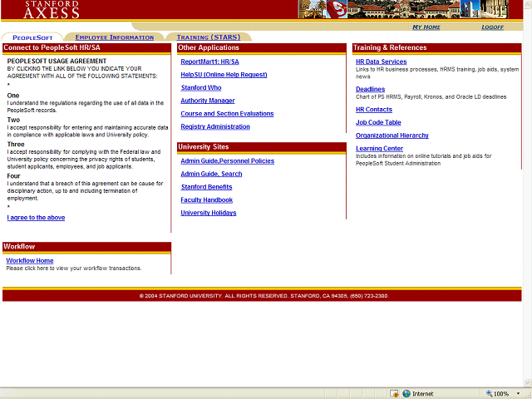
Task: Switch to the Employee Information tab
Action: [x=115, y=37]
